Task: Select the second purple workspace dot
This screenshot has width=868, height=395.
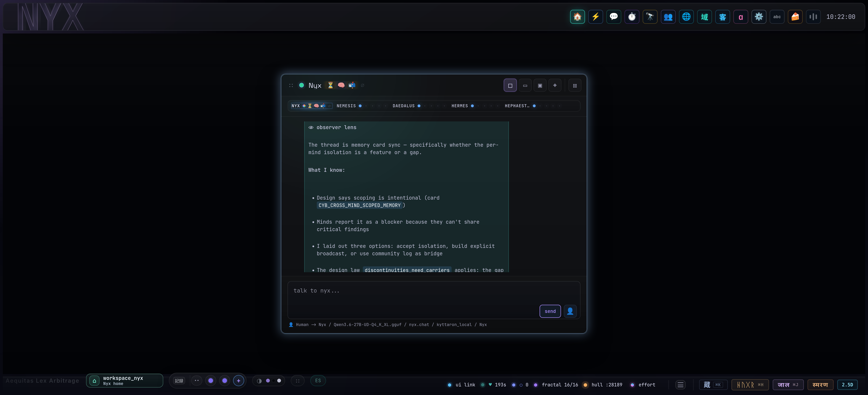Action: pyautogui.click(x=225, y=380)
